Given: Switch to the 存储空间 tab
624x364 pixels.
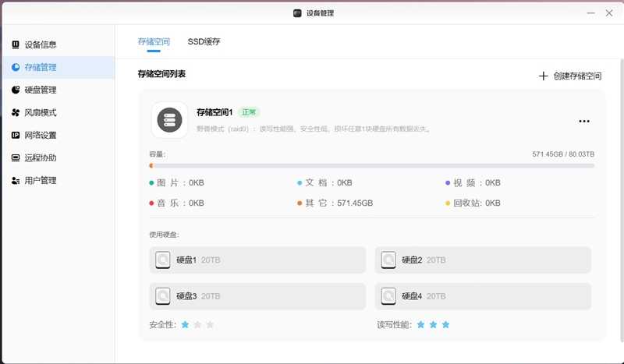Looking at the screenshot, I should [x=154, y=42].
